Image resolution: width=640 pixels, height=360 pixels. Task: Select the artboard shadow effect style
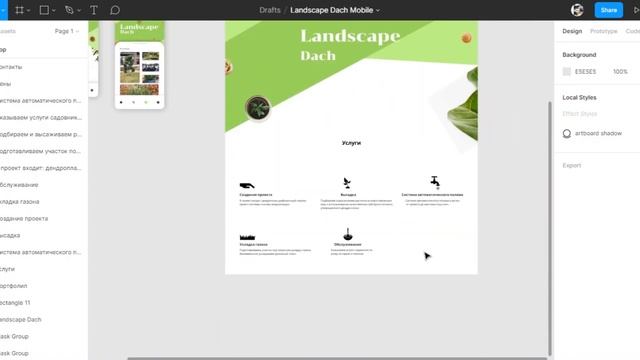[x=592, y=133]
